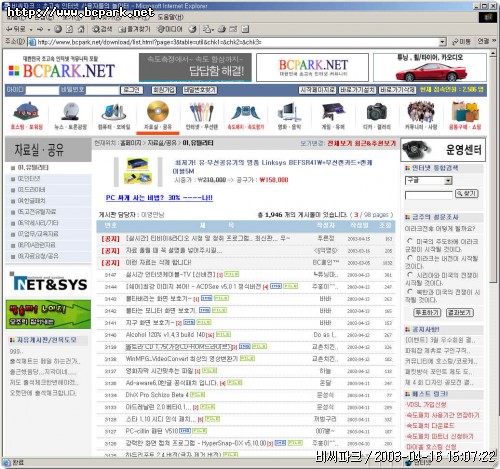Click the 찾기 search button in sidebar
Viewport: 500px width, 469px height.
tap(467, 193)
